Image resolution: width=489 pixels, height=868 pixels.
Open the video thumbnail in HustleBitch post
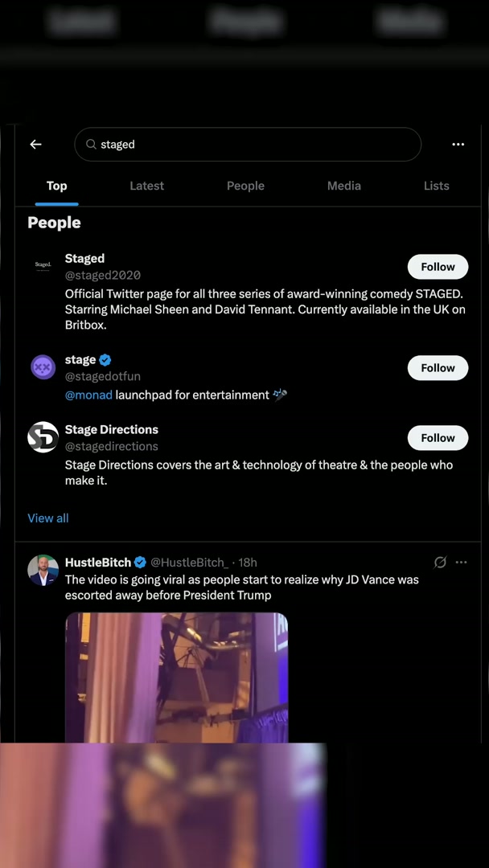click(x=176, y=678)
